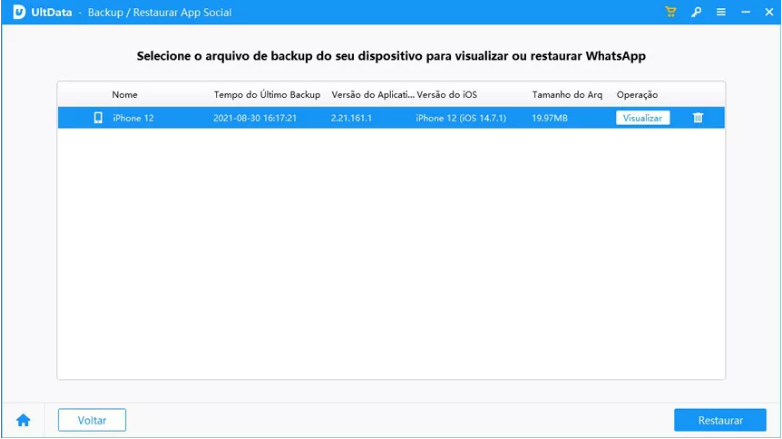The width and height of the screenshot is (782, 439).
Task: Open the shopping cart purchase icon
Action: (671, 12)
